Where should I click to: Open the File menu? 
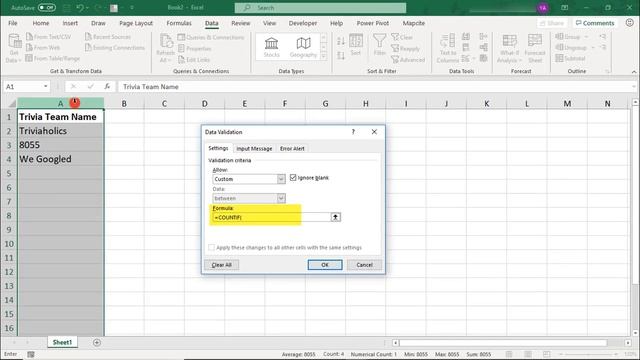click(13, 23)
